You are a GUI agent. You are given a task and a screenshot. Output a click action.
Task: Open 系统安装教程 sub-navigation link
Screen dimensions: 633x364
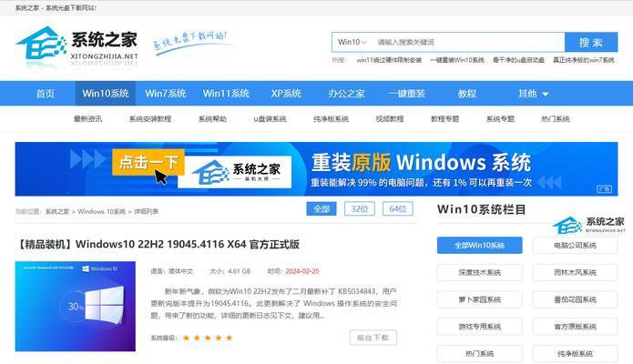click(150, 118)
